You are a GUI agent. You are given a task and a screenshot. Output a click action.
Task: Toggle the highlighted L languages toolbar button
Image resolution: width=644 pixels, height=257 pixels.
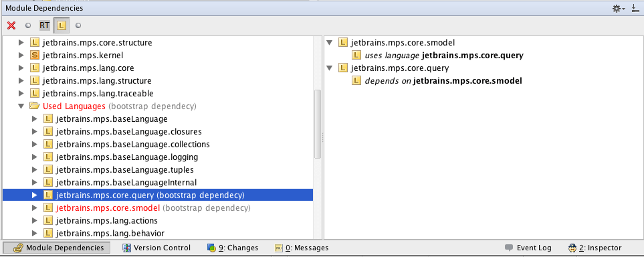(62, 25)
